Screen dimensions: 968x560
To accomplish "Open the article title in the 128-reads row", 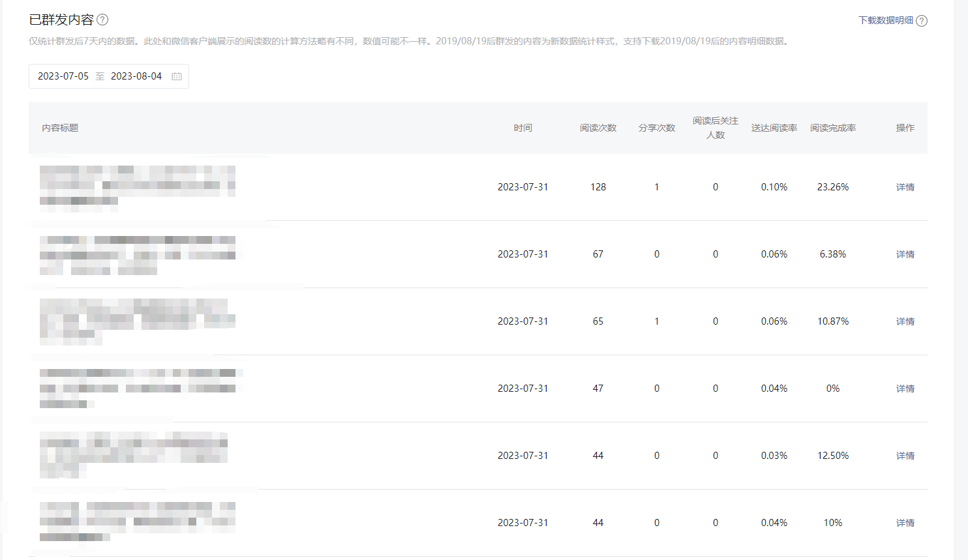I will click(137, 185).
